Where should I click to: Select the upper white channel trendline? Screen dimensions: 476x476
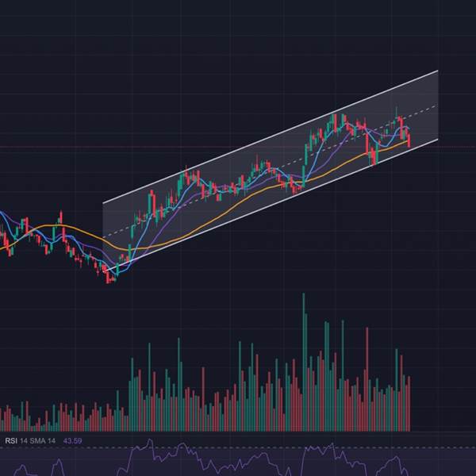pos(271,137)
